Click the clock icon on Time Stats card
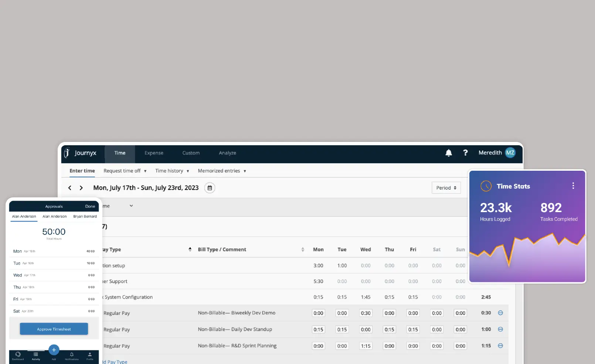595x364 pixels. pyautogui.click(x=486, y=186)
